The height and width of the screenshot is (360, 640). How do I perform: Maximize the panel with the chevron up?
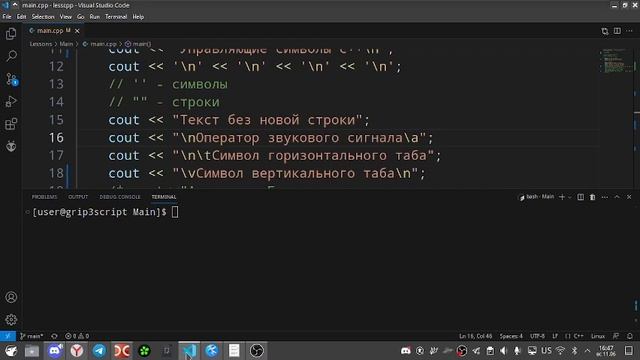pos(617,197)
